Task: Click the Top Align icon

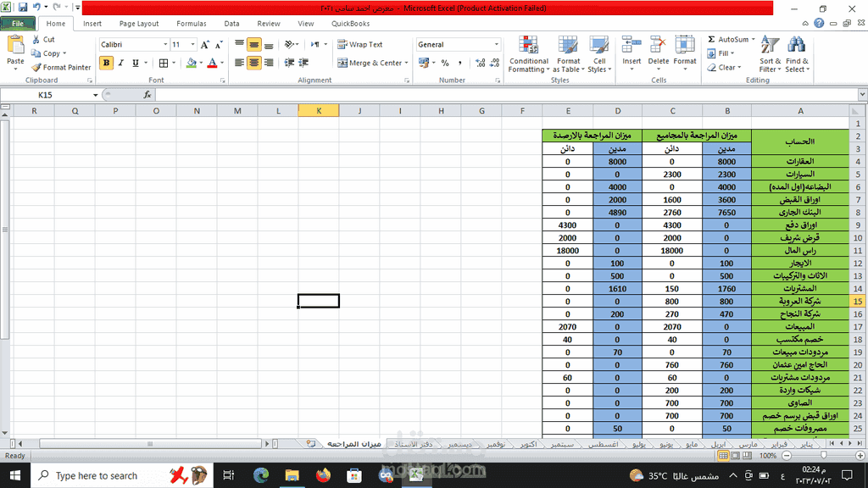Action: coord(239,44)
